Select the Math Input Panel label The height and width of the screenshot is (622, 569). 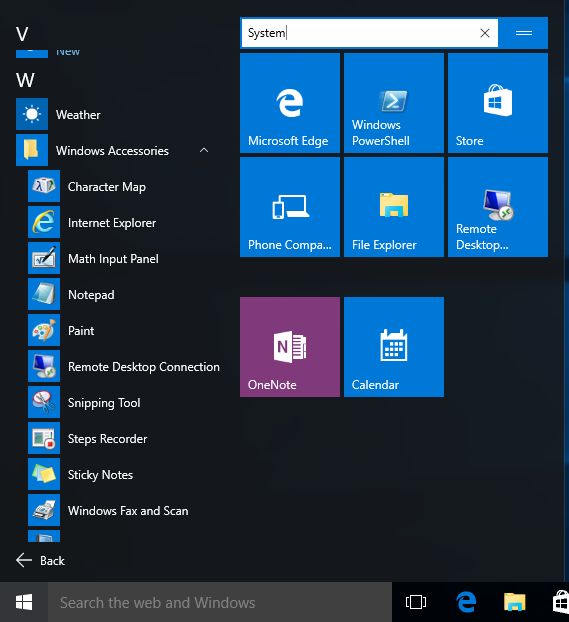pyautogui.click(x=113, y=259)
